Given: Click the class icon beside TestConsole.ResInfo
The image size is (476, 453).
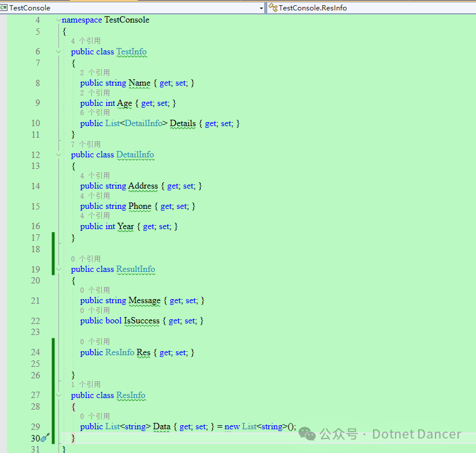Looking at the screenshot, I should coord(272,8).
